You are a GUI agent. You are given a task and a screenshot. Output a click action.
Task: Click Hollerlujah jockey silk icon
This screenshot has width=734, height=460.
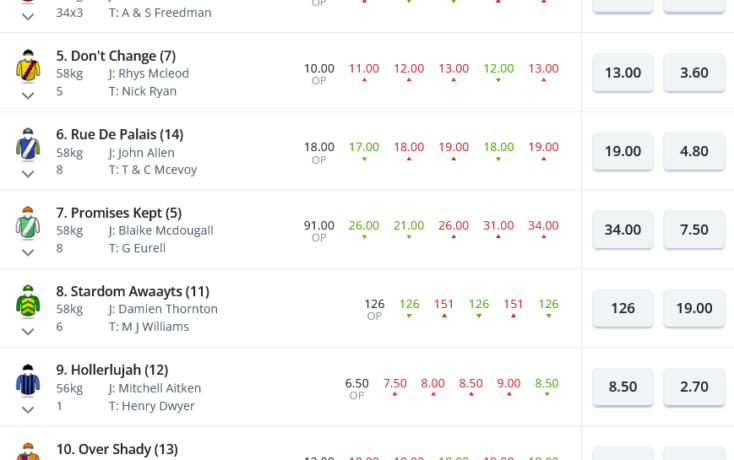coord(28,380)
